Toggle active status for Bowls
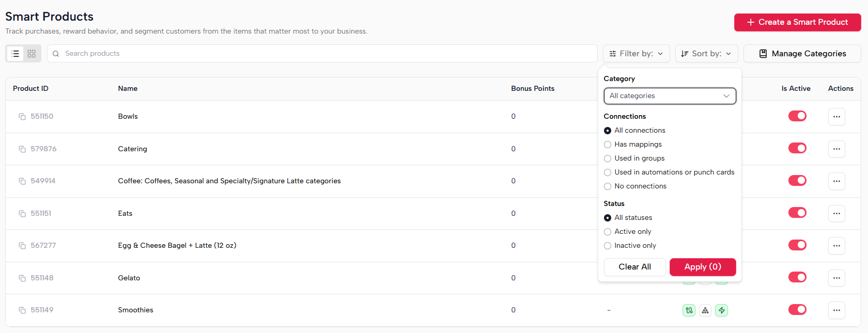 point(797,116)
